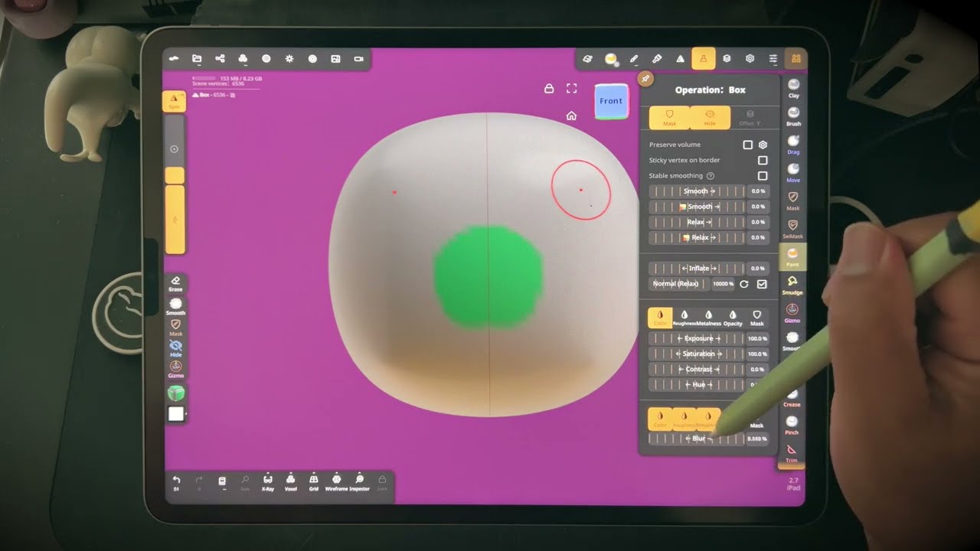
Task: Select the Trim tool
Action: tap(792, 453)
